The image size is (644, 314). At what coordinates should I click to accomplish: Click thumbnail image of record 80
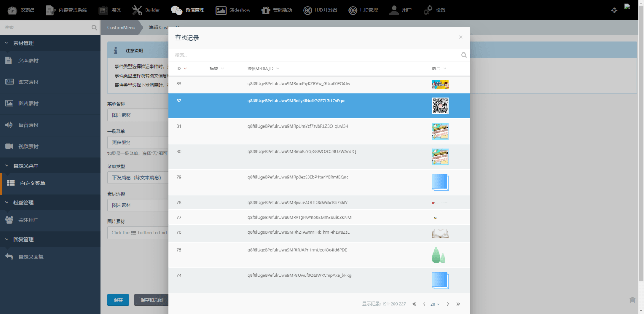click(x=440, y=157)
